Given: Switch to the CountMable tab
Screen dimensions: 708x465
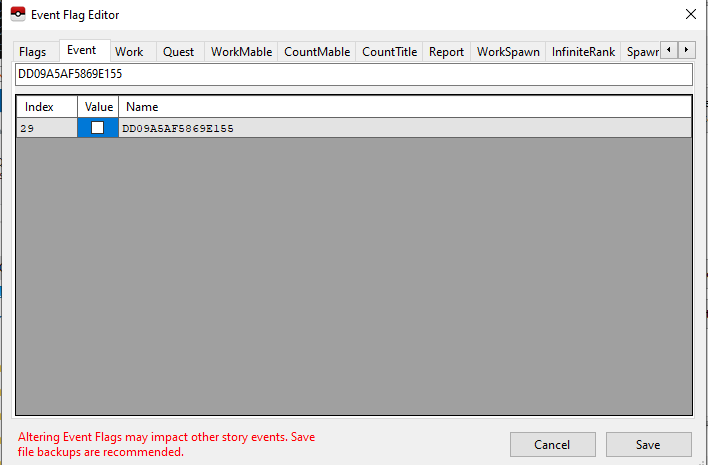Looking at the screenshot, I should (316, 52).
